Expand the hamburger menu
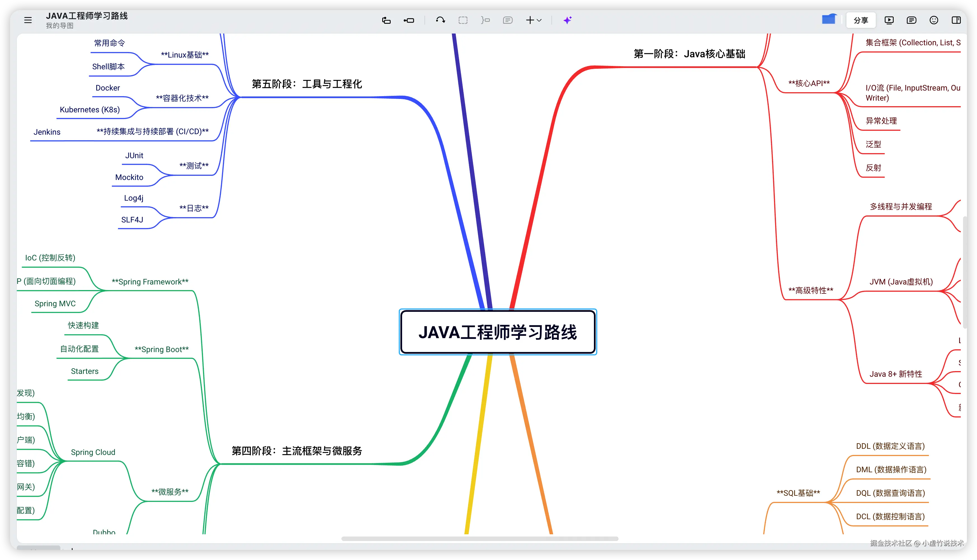The width and height of the screenshot is (977, 560). (28, 20)
